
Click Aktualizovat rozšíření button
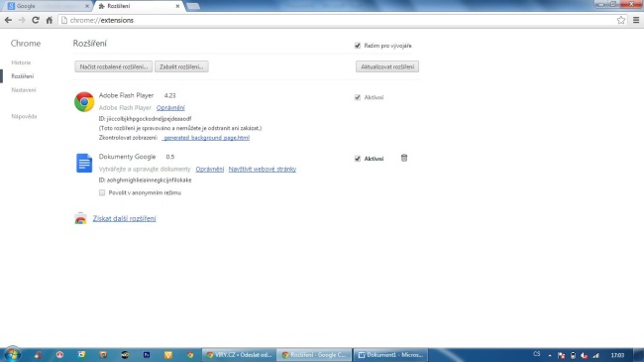coord(387,66)
